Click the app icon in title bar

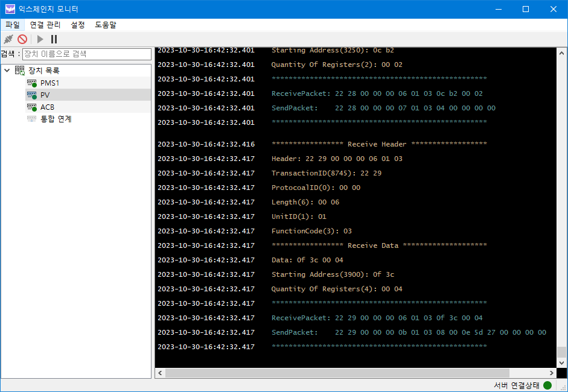click(10, 9)
